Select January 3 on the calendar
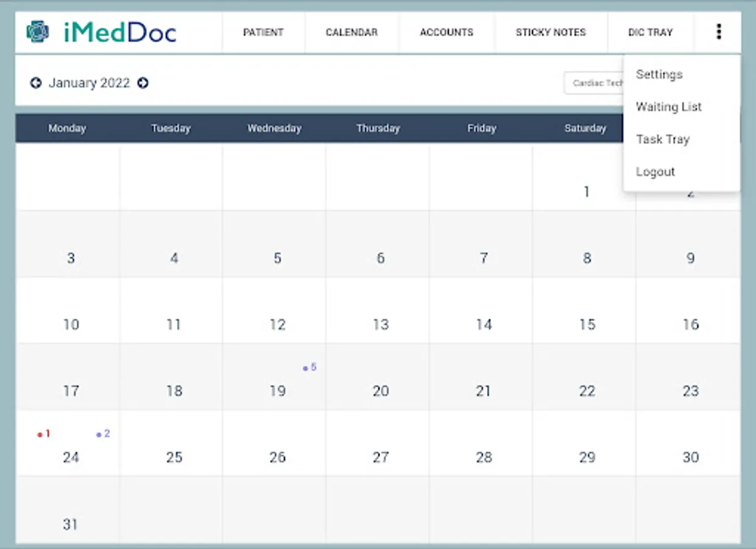756x549 pixels. pos(68,244)
